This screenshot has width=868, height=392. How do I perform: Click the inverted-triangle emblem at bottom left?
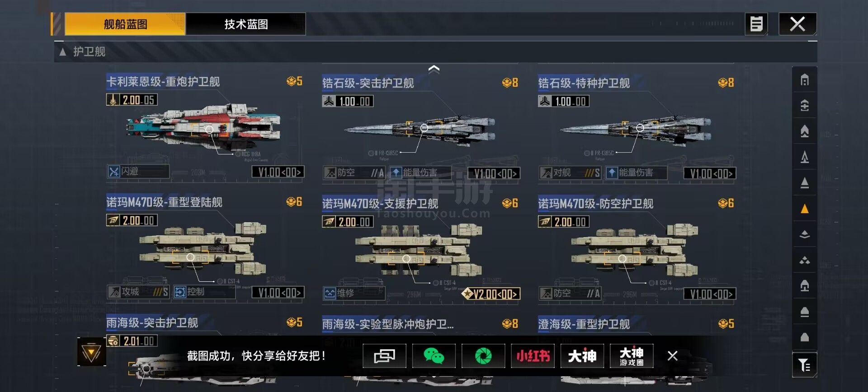(91, 352)
